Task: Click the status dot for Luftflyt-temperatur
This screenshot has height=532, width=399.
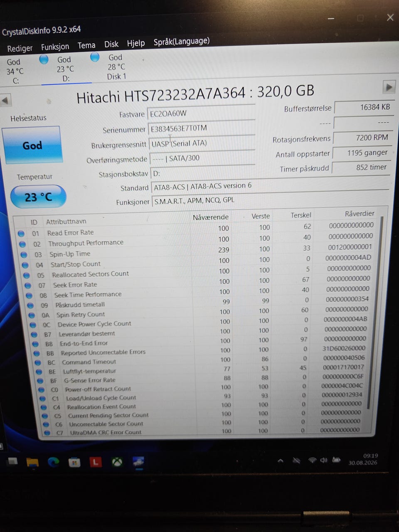Action: click(x=39, y=372)
